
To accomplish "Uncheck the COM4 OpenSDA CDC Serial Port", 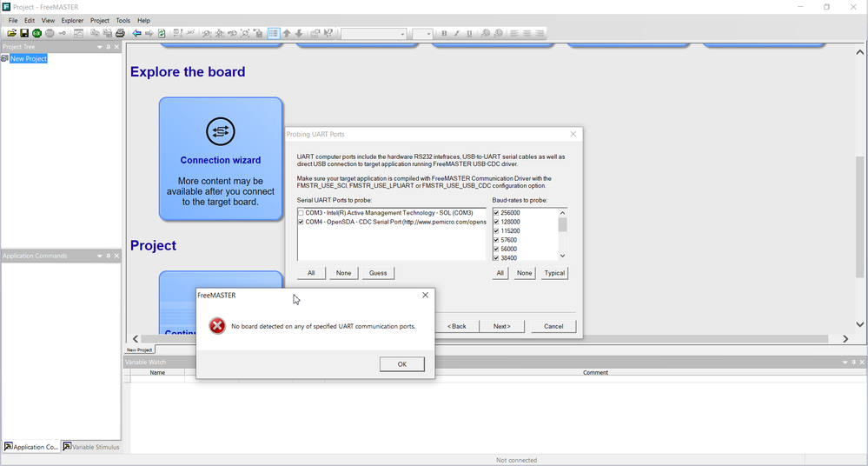I will (x=301, y=222).
